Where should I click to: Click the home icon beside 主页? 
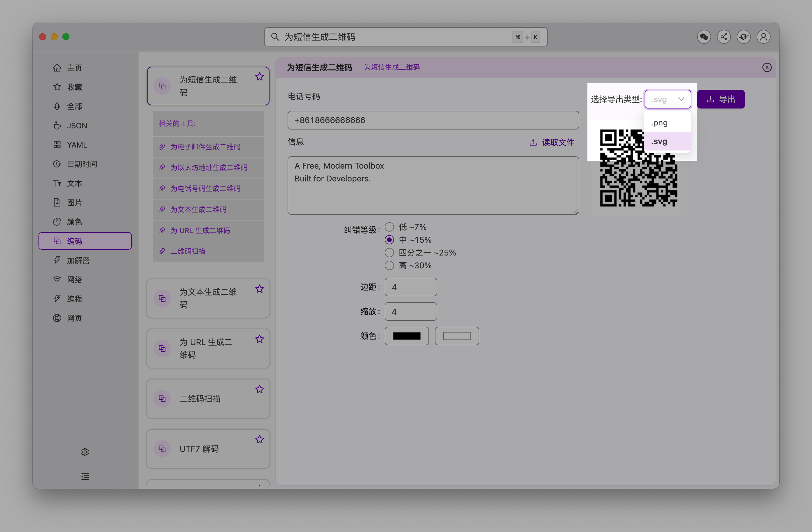pyautogui.click(x=57, y=68)
